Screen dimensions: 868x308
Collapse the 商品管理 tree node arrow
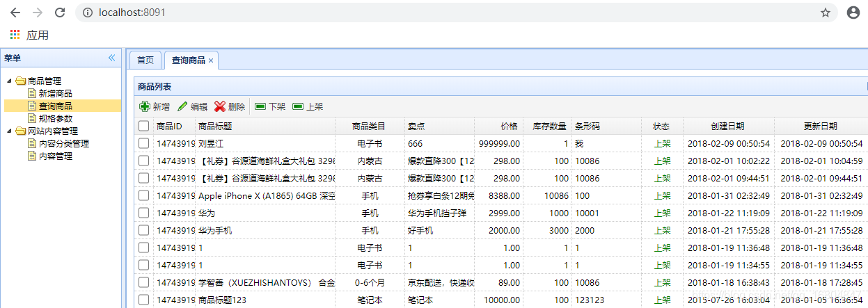(x=10, y=81)
